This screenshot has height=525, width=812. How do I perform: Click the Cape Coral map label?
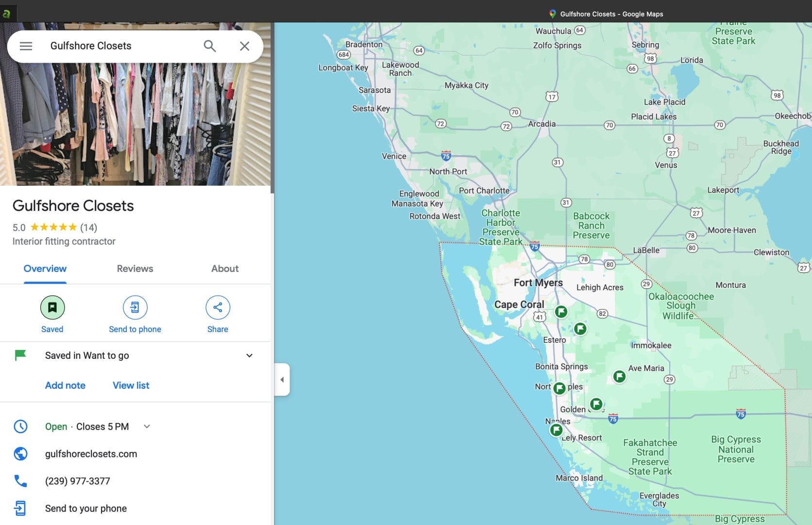click(519, 305)
